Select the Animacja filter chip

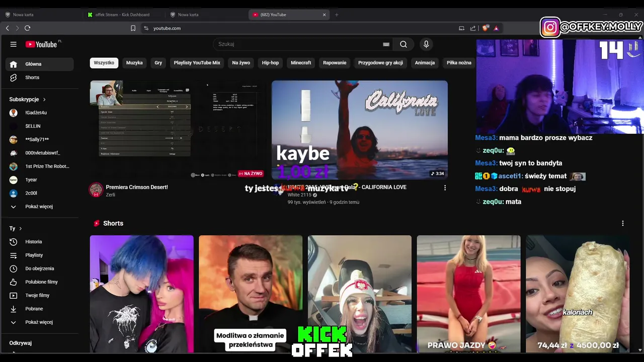[x=425, y=63]
